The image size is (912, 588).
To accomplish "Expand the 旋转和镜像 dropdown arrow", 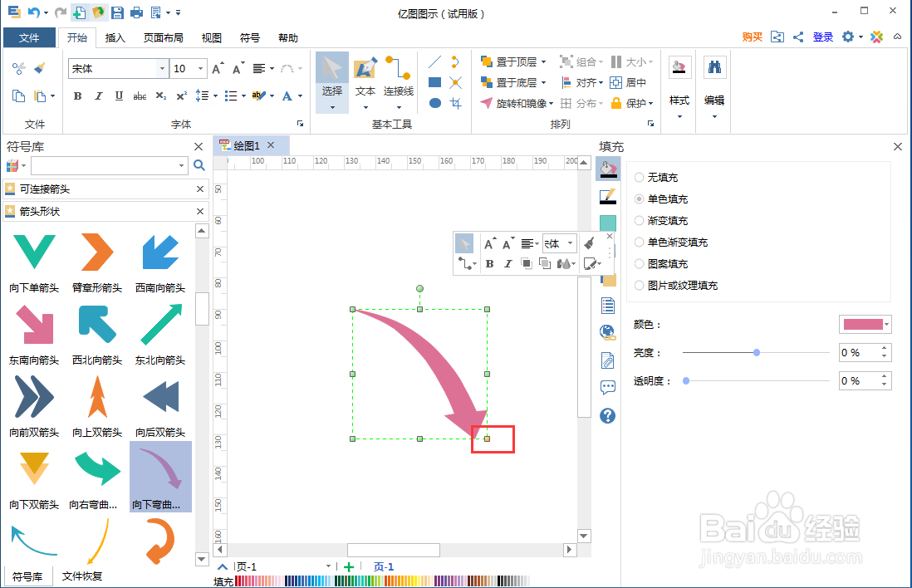I will (x=551, y=102).
